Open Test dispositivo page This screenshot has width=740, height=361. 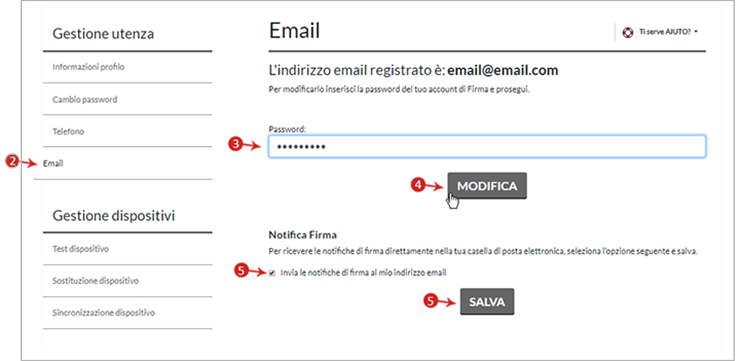pos(127,249)
